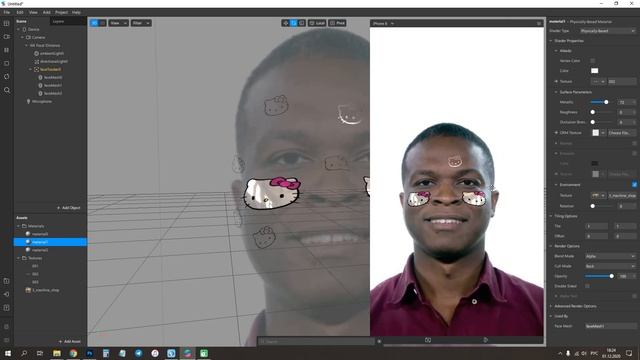The height and width of the screenshot is (360, 640).
Task: Select the Scale manipulator tool
Action: click(x=302, y=23)
